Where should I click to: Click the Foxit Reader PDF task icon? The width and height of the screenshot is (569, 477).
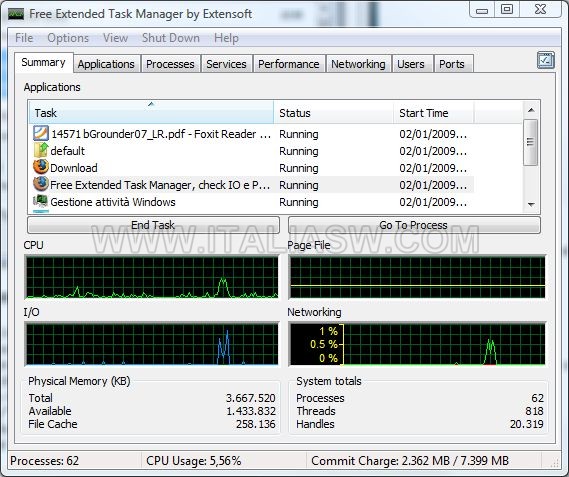pos(41,133)
